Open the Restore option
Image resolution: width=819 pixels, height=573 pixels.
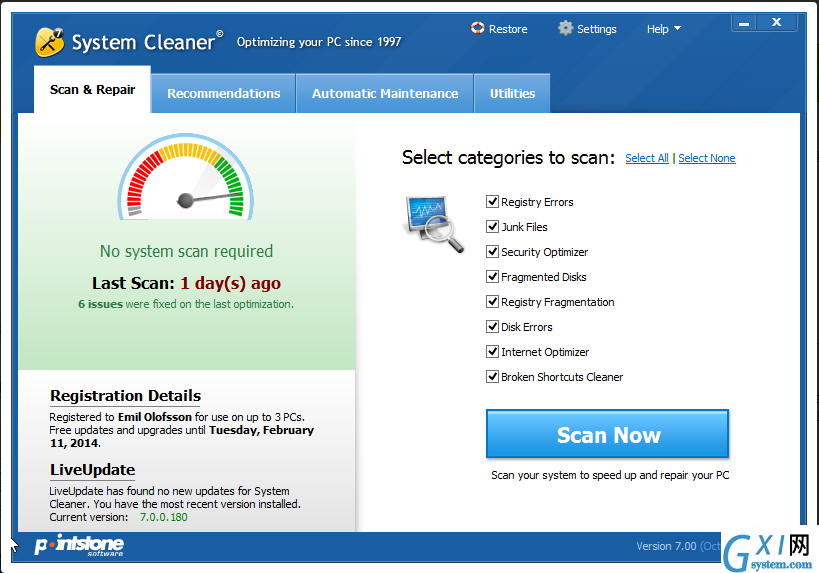click(x=499, y=28)
